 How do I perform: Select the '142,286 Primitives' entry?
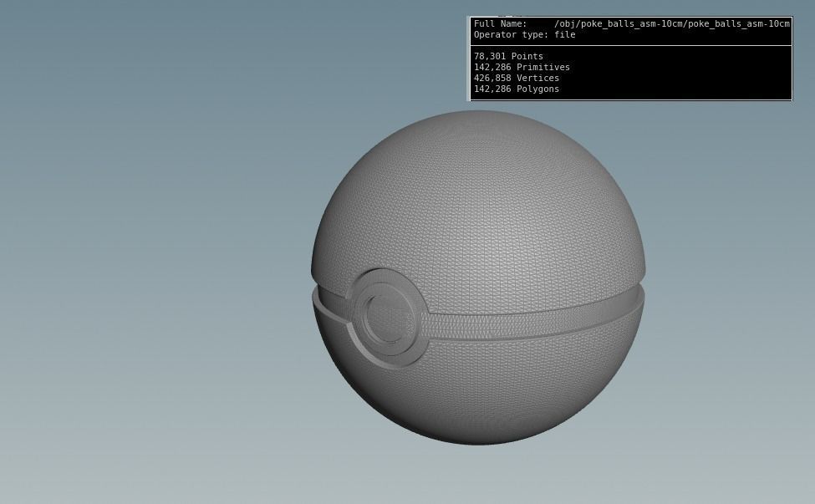click(522, 67)
